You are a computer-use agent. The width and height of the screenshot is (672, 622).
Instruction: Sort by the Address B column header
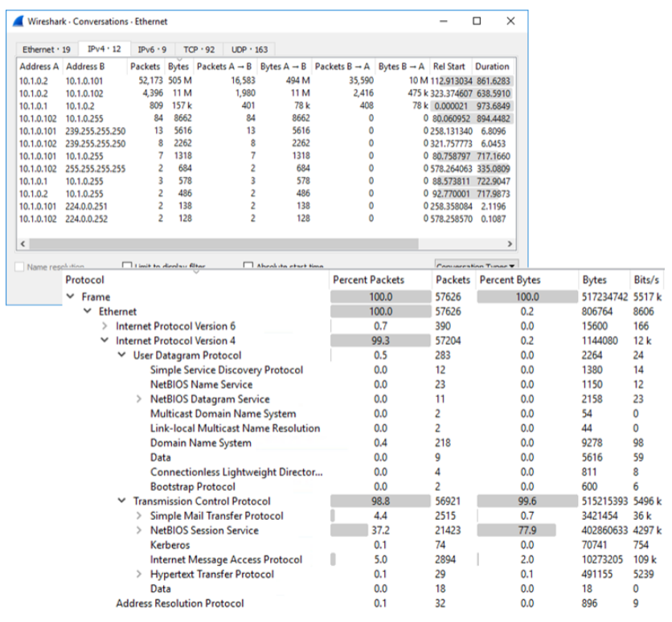click(85, 67)
